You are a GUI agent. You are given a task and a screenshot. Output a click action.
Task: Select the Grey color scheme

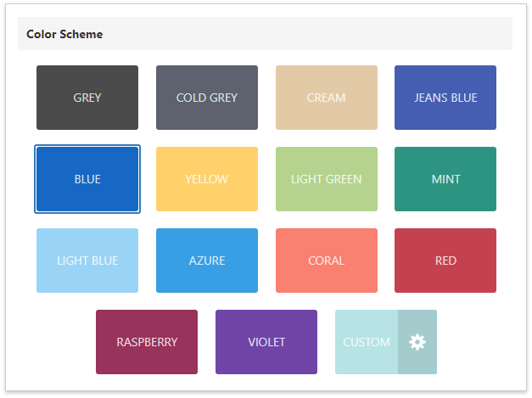point(87,98)
